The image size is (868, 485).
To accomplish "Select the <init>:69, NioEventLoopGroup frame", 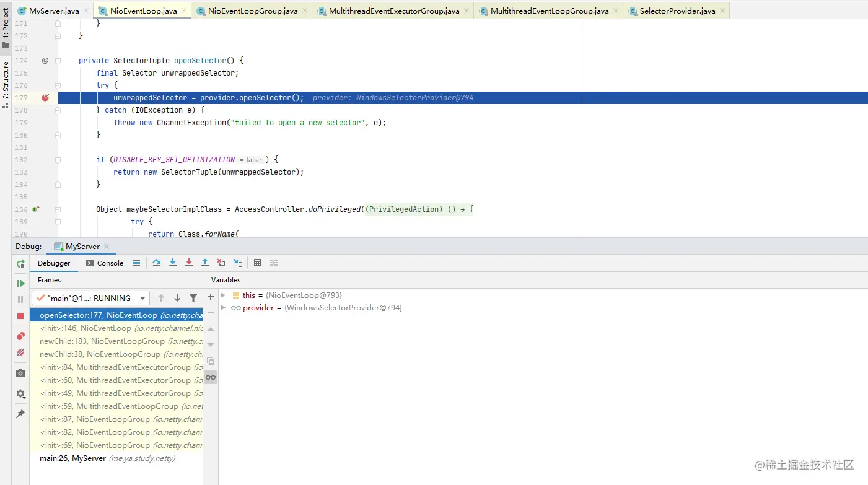I will click(116, 445).
